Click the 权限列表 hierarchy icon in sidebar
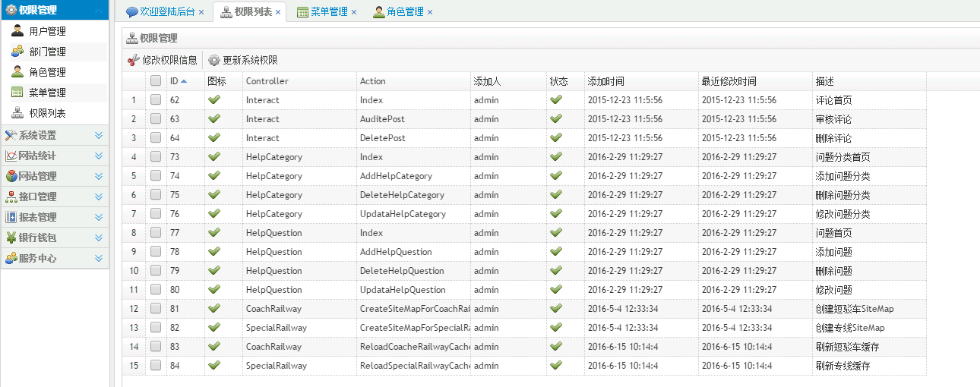Image resolution: width=980 pixels, height=387 pixels. pyautogui.click(x=17, y=113)
